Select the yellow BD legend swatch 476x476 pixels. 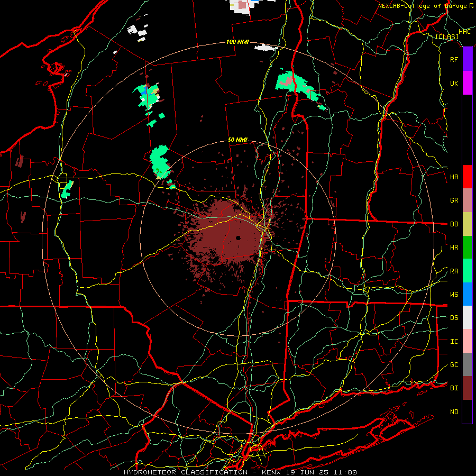click(467, 224)
